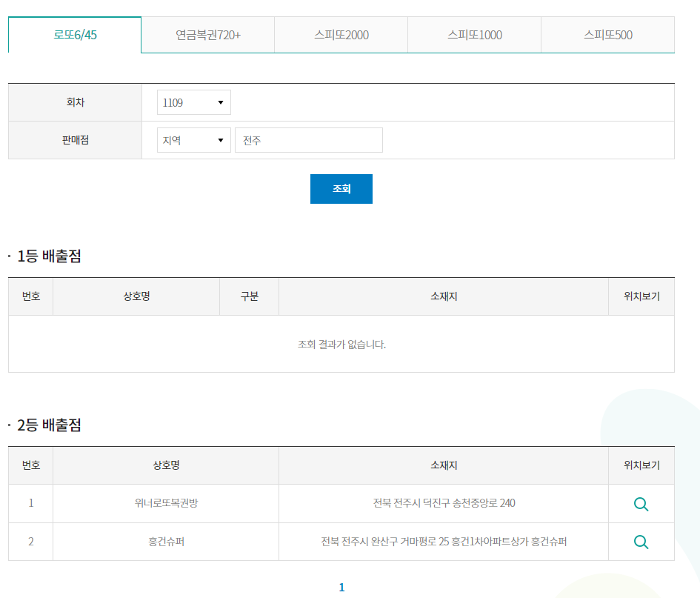Select the 로또6/45 tab

click(75, 35)
